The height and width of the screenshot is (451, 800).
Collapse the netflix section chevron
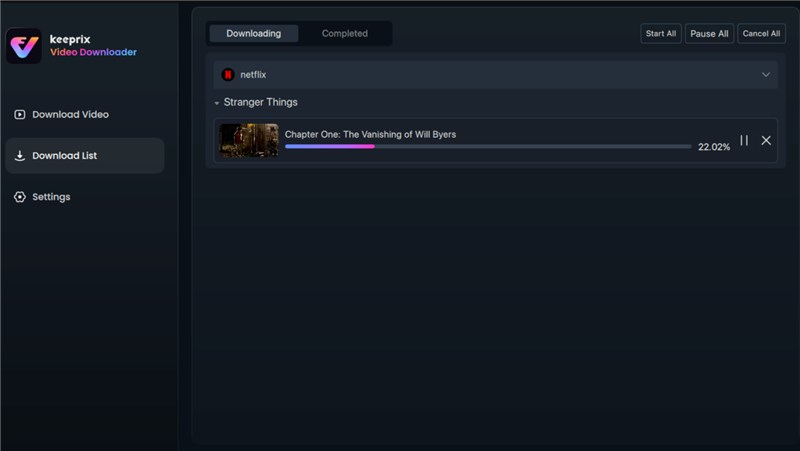[x=766, y=74]
